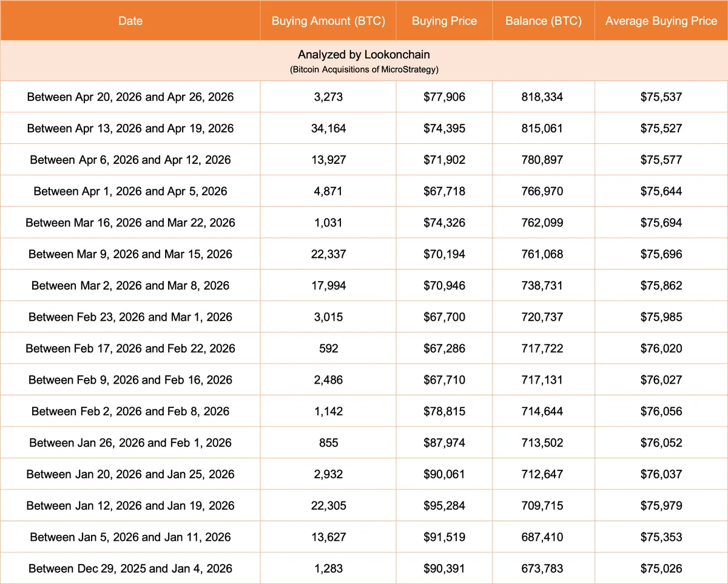Click average price $75,353

[661, 537]
